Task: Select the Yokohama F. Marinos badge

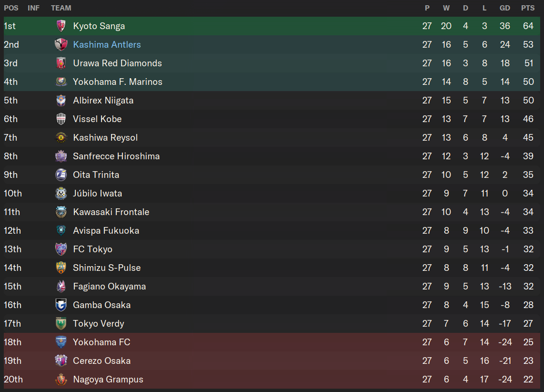Action: pyautogui.click(x=61, y=82)
